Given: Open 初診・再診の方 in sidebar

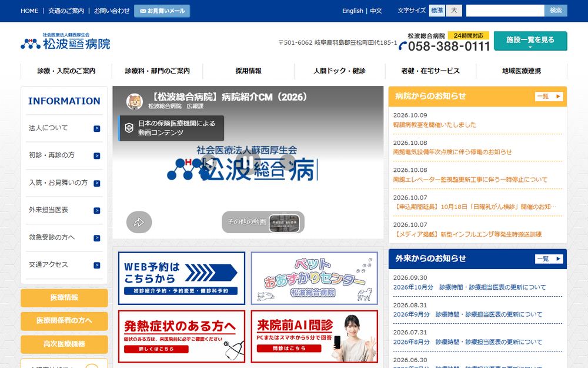Looking at the screenshot, I should point(64,155).
